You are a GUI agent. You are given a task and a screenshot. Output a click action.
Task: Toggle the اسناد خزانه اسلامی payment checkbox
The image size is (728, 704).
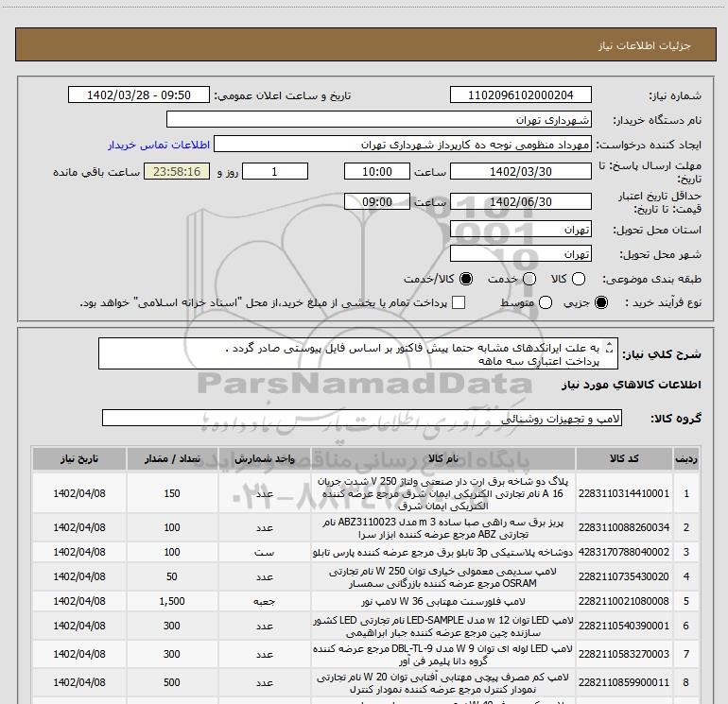[x=459, y=302]
